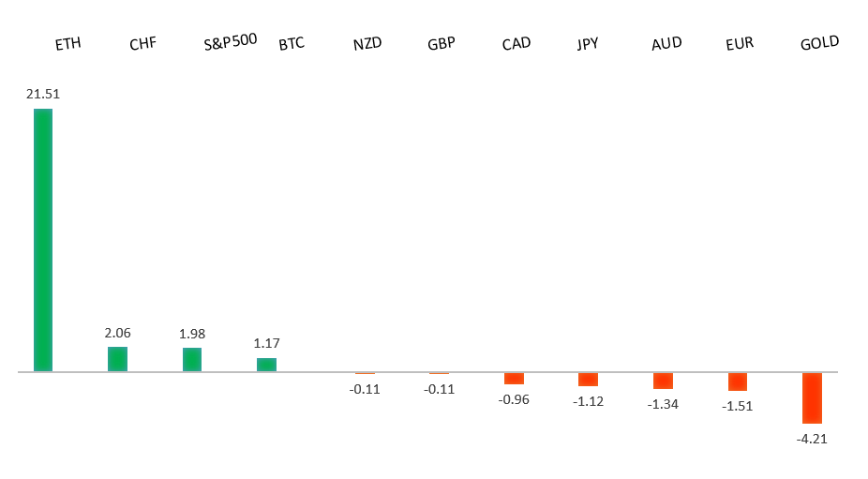
Task: Select the NZD category label
Action: [x=367, y=44]
